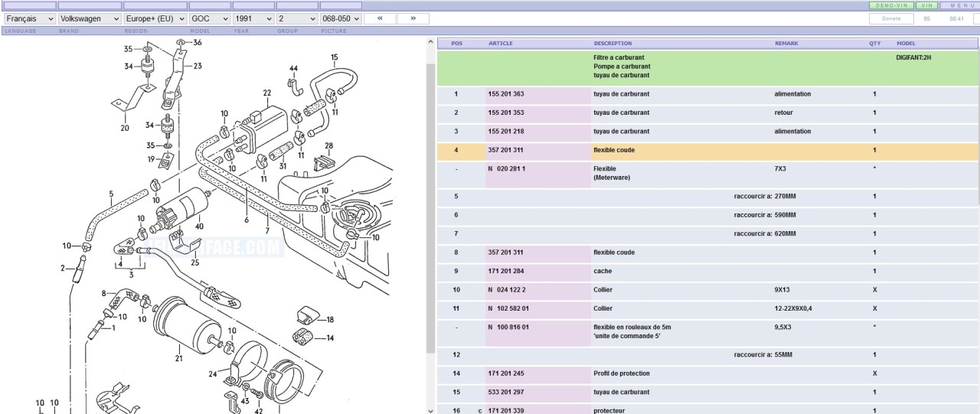Screen dimensions: 980x414
Task: Click part number 8 in the diagram
Action: click(103, 292)
